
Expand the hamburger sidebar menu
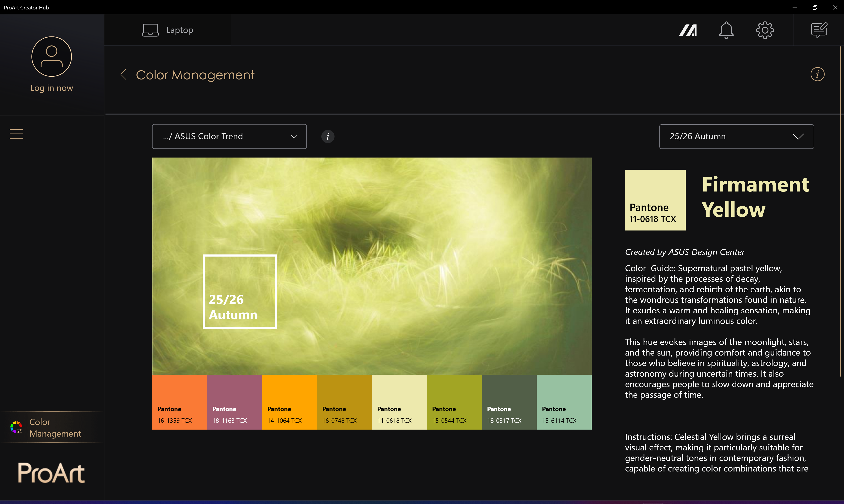point(16,134)
